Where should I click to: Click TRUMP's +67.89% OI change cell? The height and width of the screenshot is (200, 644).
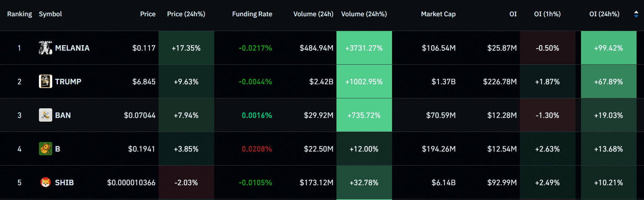[608, 82]
